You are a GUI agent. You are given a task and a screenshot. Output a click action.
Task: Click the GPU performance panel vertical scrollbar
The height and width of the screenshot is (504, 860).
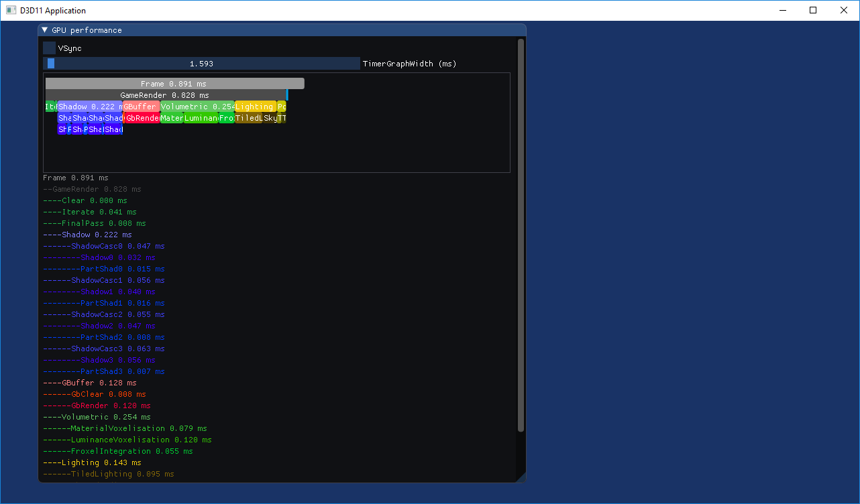coord(521,235)
